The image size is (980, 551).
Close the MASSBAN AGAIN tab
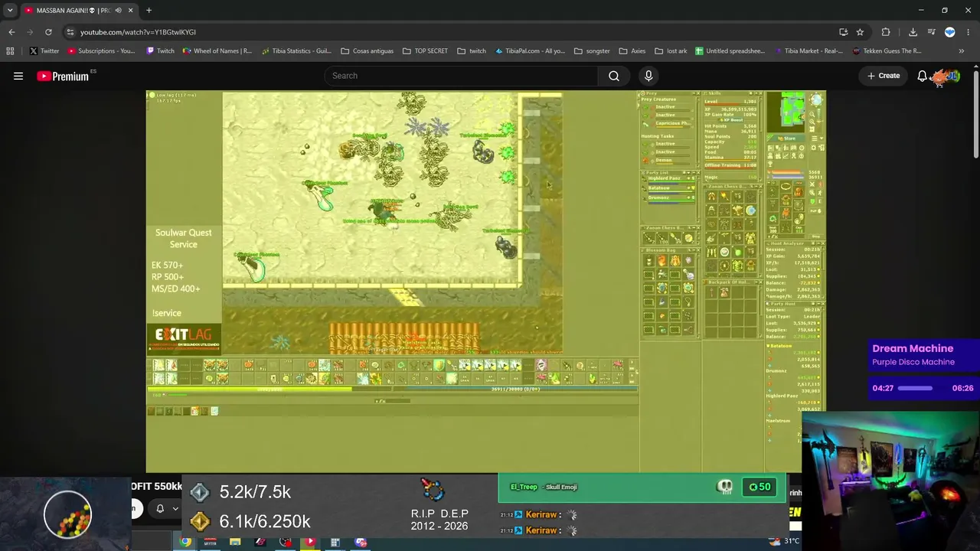[x=130, y=10]
